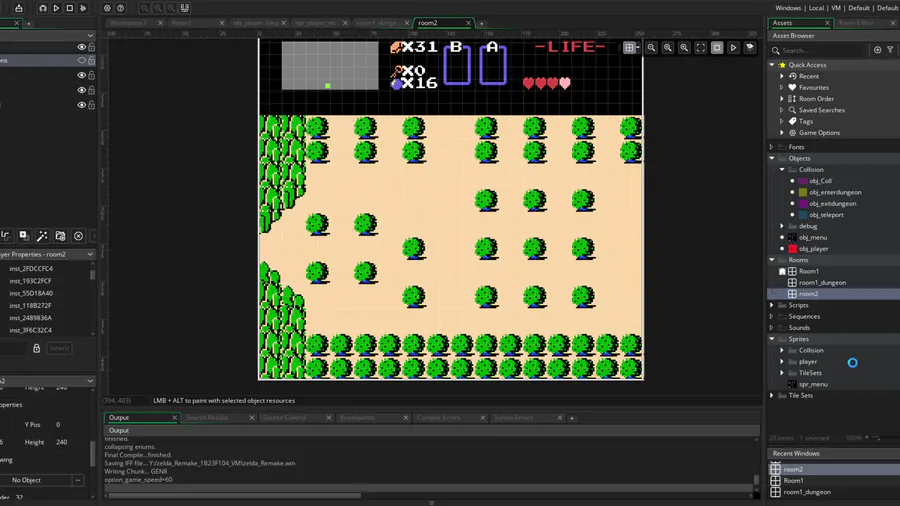Hide the first layer via its eye icon
The height and width of the screenshot is (506, 900).
point(82,47)
